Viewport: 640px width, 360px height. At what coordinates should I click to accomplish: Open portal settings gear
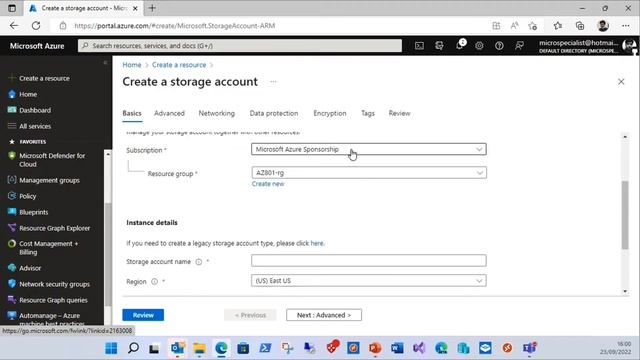[x=479, y=46]
